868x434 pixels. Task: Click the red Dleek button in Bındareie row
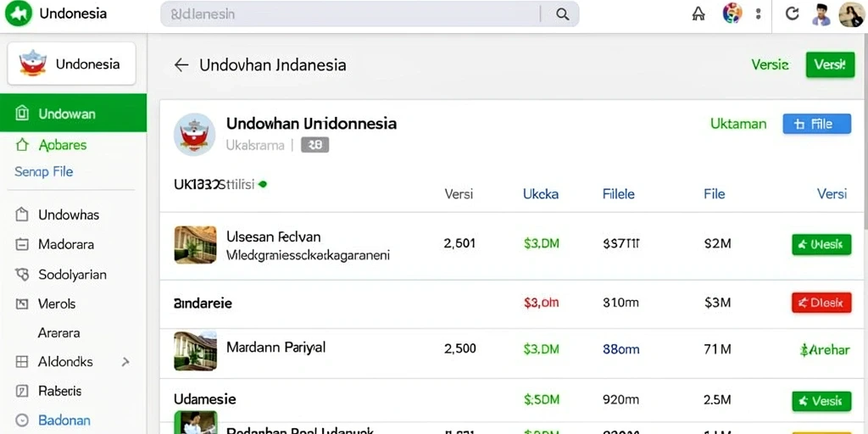pos(821,303)
